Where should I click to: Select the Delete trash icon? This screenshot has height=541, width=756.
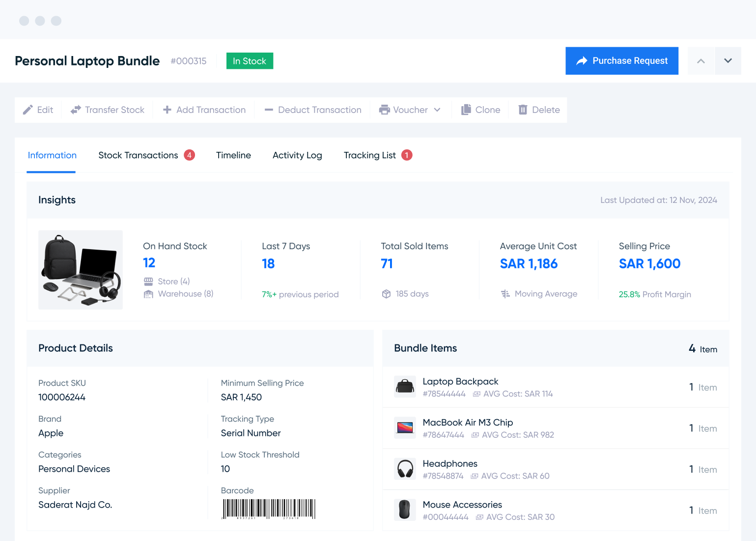[x=523, y=110]
